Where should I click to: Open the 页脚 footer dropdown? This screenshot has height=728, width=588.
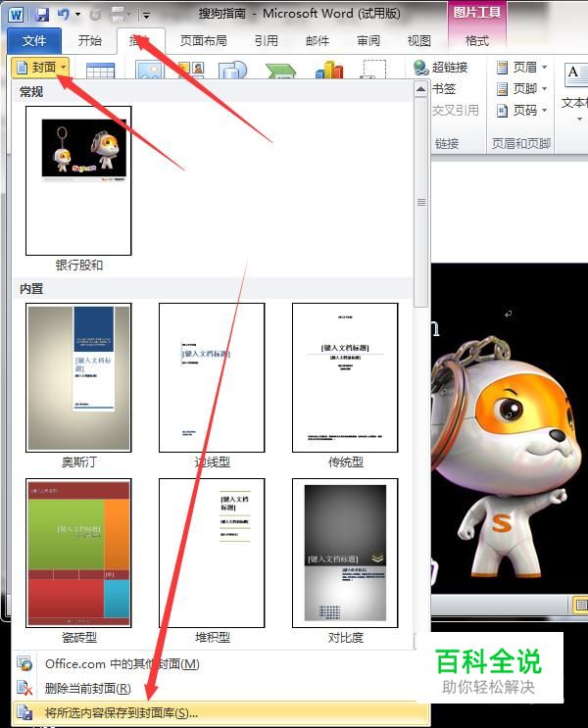click(521, 89)
